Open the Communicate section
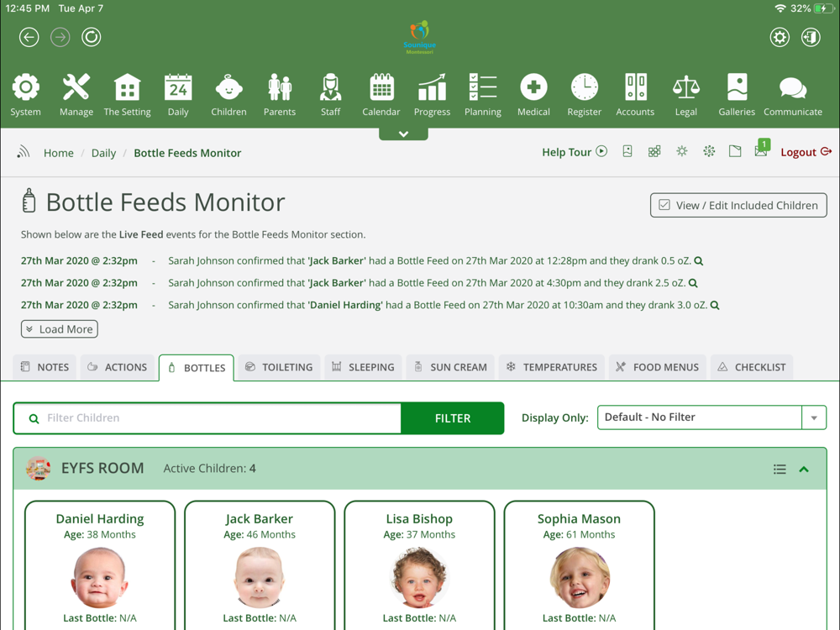Viewport: 840px width, 630px height. tap(792, 95)
